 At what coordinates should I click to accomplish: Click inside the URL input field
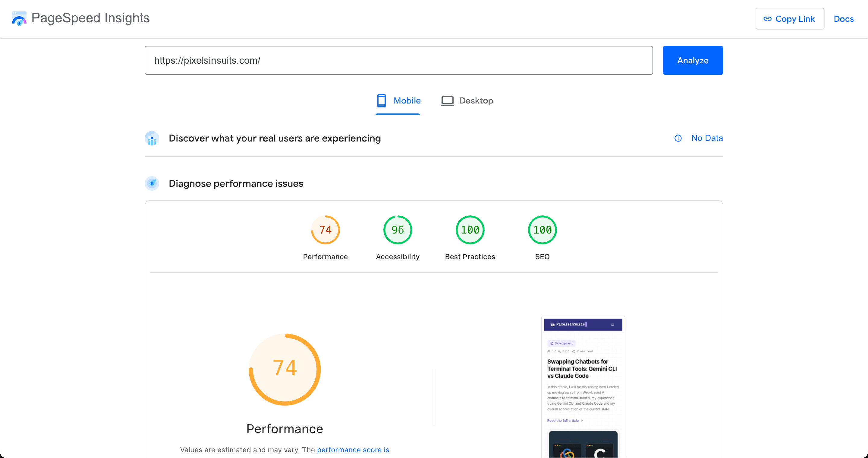(398, 60)
